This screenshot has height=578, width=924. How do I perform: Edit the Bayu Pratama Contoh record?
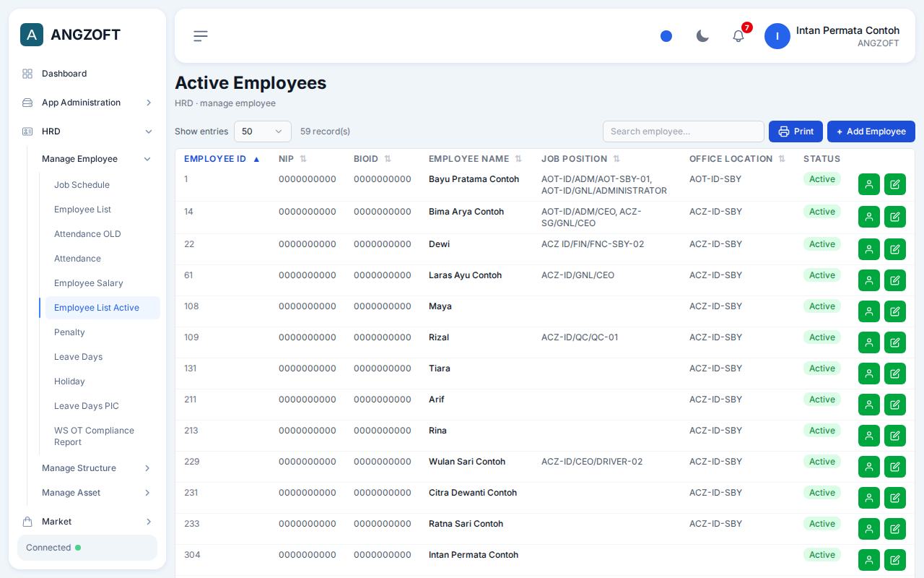point(895,184)
